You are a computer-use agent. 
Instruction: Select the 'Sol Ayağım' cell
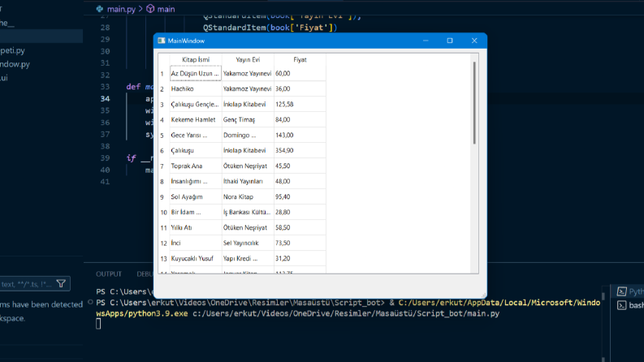(x=196, y=196)
